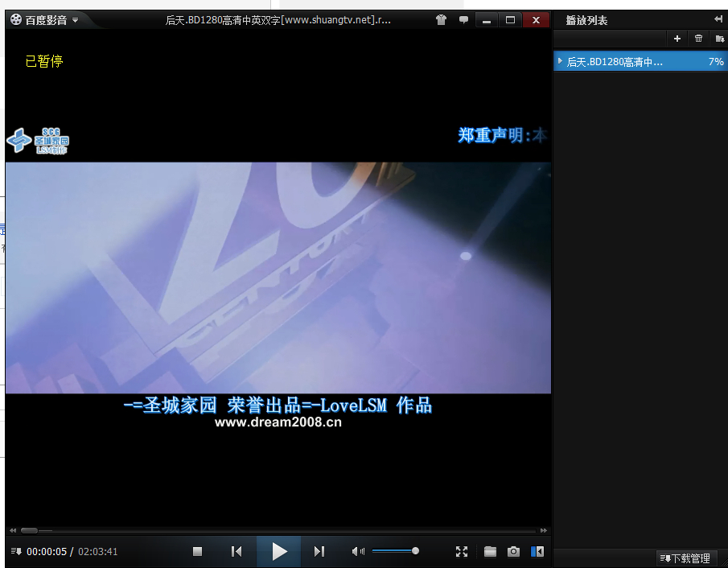Enter fullscreen mode
The image size is (728, 568).
[462, 551]
